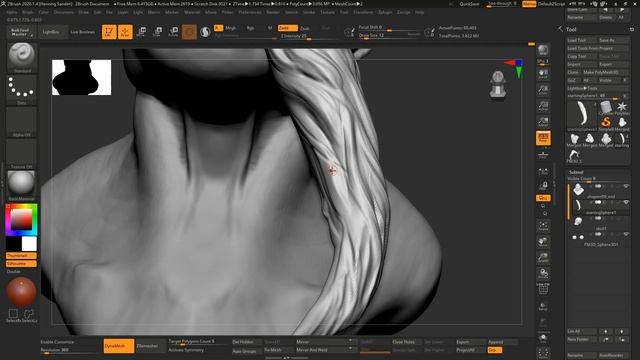The height and width of the screenshot is (360, 640).
Task: Click the BPR render icon
Action: [543, 51]
